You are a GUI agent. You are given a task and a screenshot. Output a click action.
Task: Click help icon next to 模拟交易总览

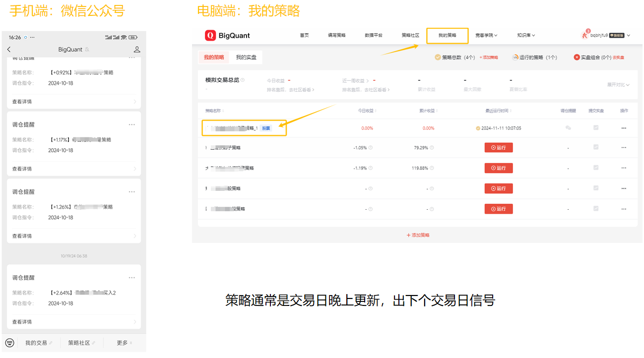(x=243, y=80)
